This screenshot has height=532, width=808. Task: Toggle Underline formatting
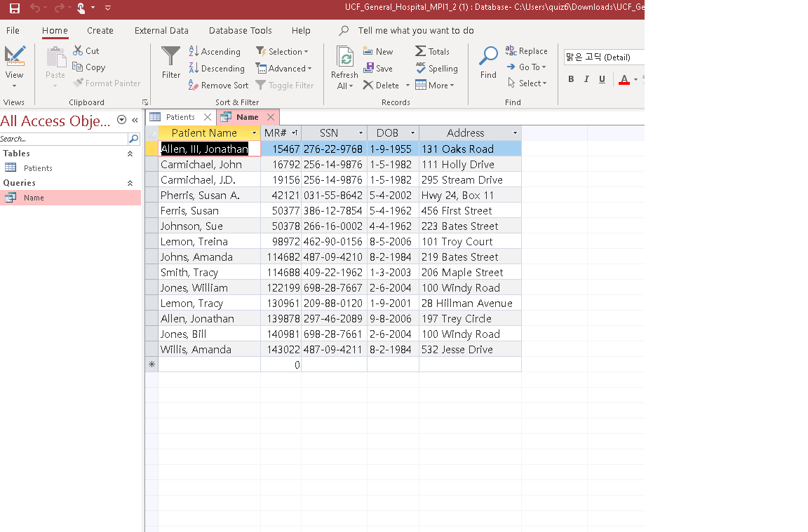tap(602, 79)
